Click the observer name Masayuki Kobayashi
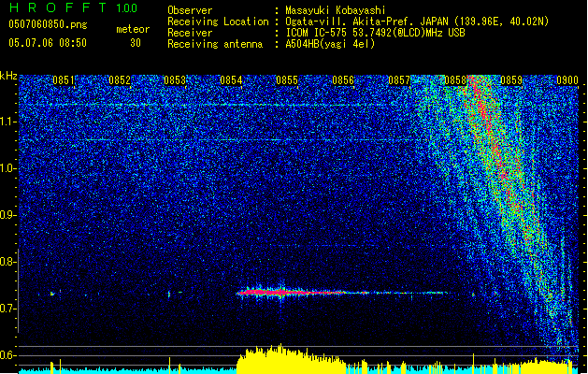Image resolution: width=588 pixels, height=374 pixels. 336,10
